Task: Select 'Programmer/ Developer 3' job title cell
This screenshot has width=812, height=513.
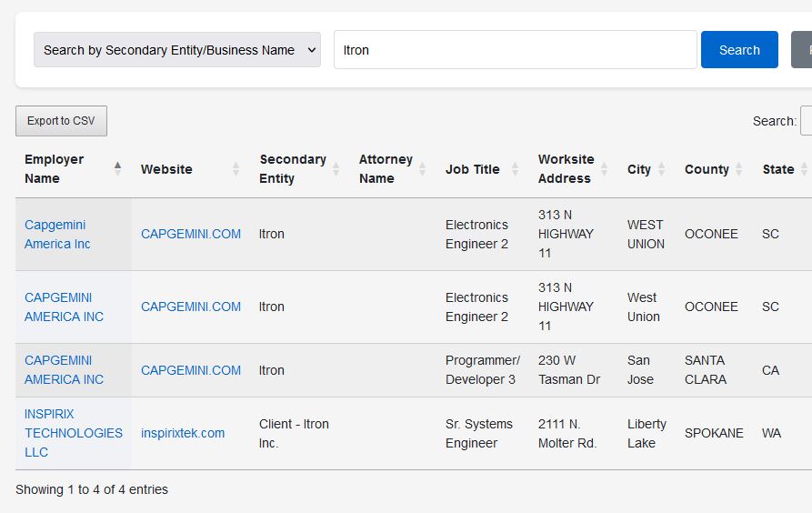Action: pos(483,370)
